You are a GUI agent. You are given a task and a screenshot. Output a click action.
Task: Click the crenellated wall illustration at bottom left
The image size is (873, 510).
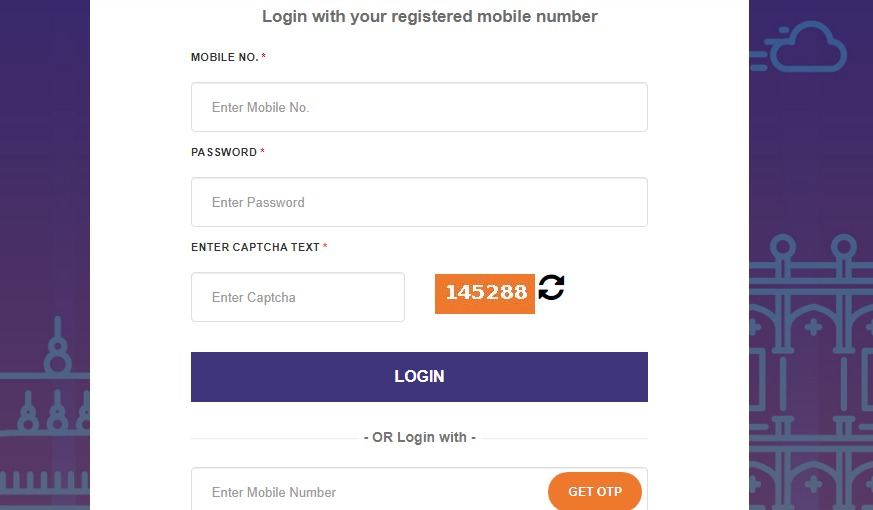click(x=45, y=482)
